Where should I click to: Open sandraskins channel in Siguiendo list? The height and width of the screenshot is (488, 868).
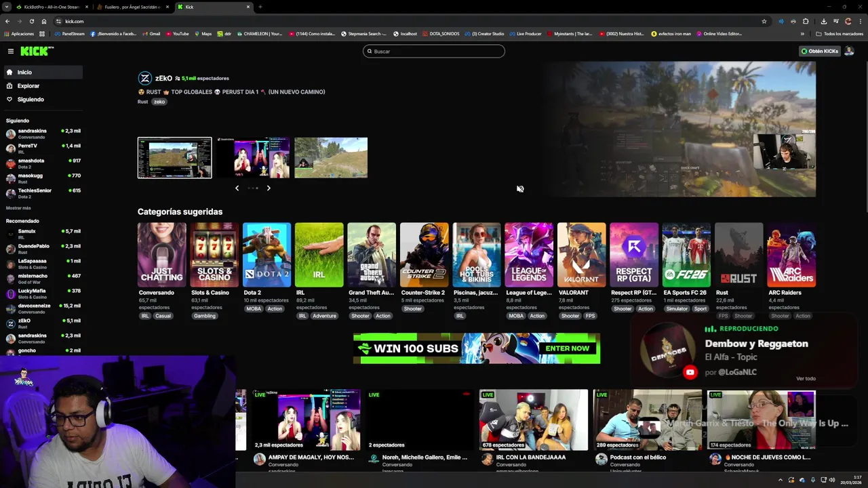pyautogui.click(x=43, y=134)
